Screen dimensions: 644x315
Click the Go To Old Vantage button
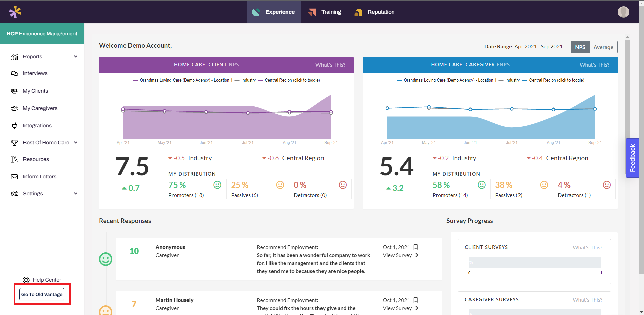click(42, 294)
